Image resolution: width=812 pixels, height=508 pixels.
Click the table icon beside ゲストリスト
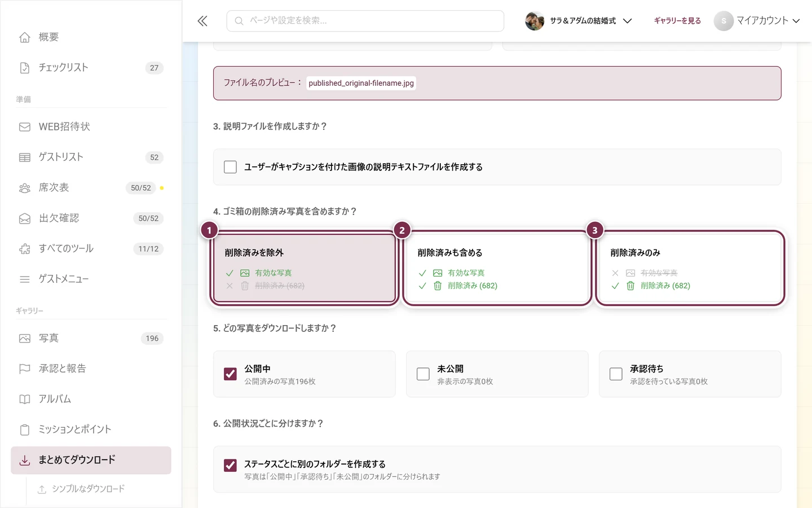tap(25, 157)
